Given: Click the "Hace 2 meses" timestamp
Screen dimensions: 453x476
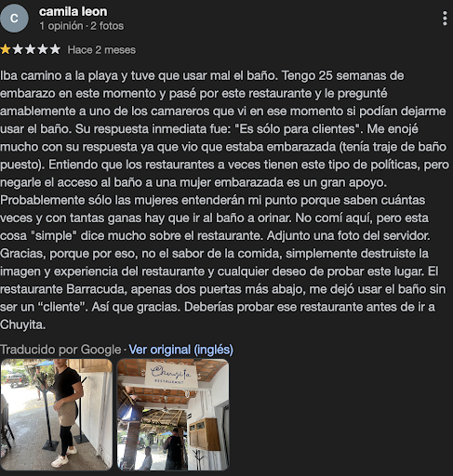Looking at the screenshot, I should coord(101,50).
